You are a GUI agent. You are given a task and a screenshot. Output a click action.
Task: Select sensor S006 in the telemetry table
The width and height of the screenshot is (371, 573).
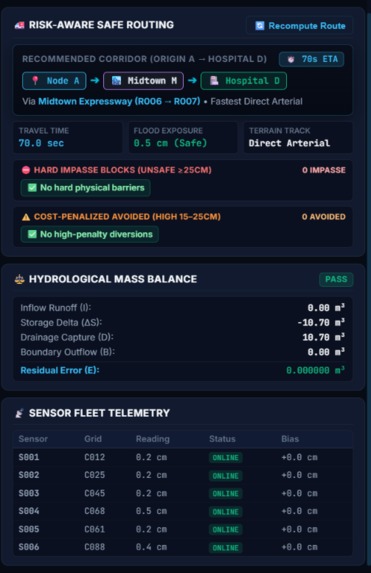(29, 547)
